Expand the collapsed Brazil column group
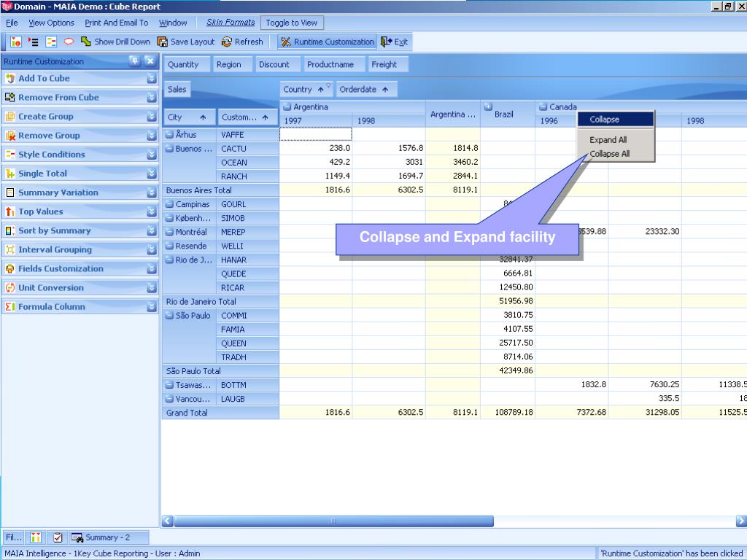 [488, 107]
